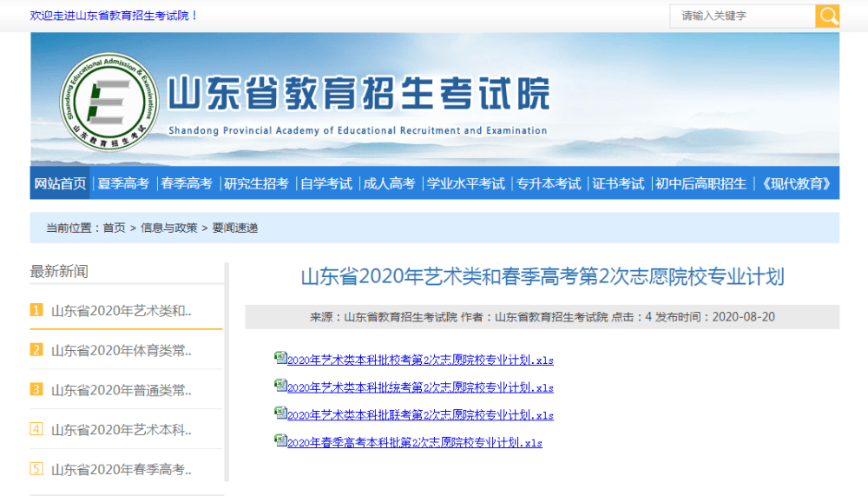
Task: Select 研究生招考 in the nav bar
Action: [x=256, y=183]
